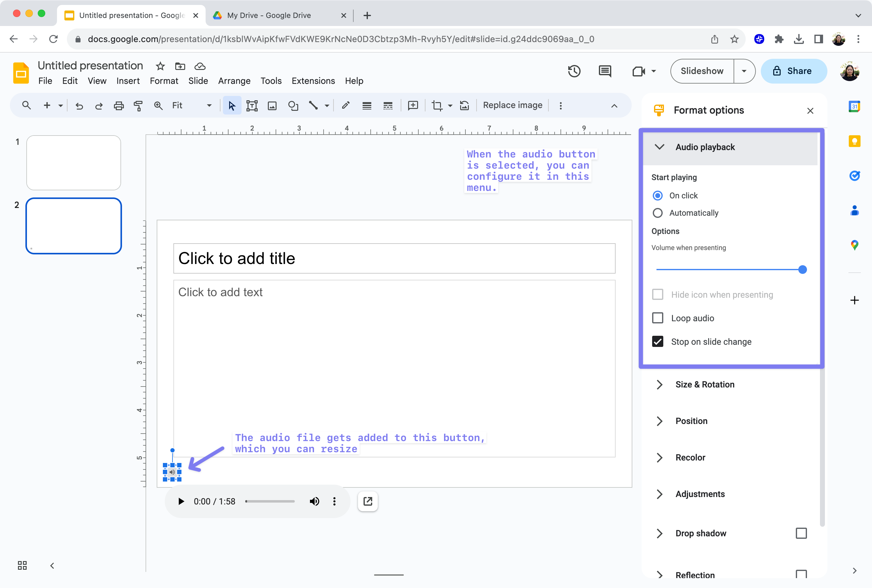
Task: Click the Slideshow button
Action: click(702, 71)
